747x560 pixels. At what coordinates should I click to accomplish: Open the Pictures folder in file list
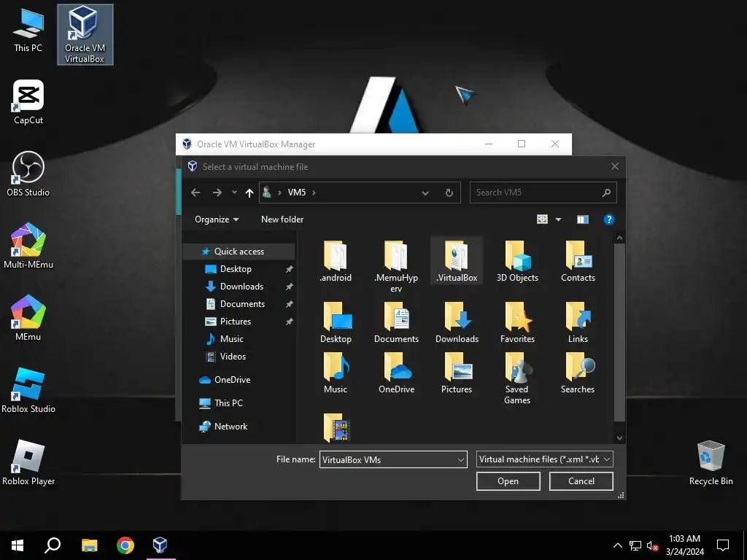click(457, 373)
